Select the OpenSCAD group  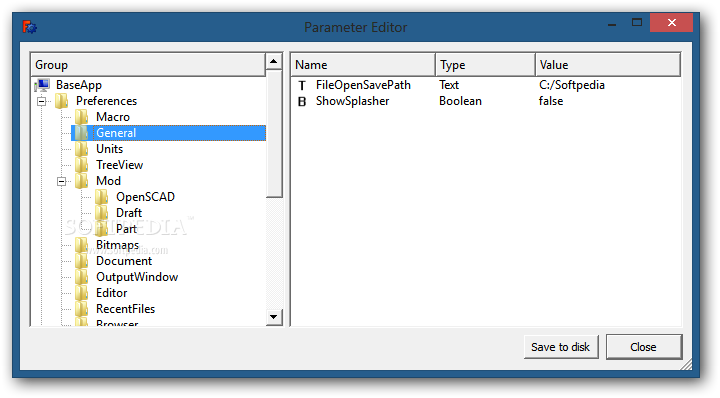pyautogui.click(x=146, y=197)
